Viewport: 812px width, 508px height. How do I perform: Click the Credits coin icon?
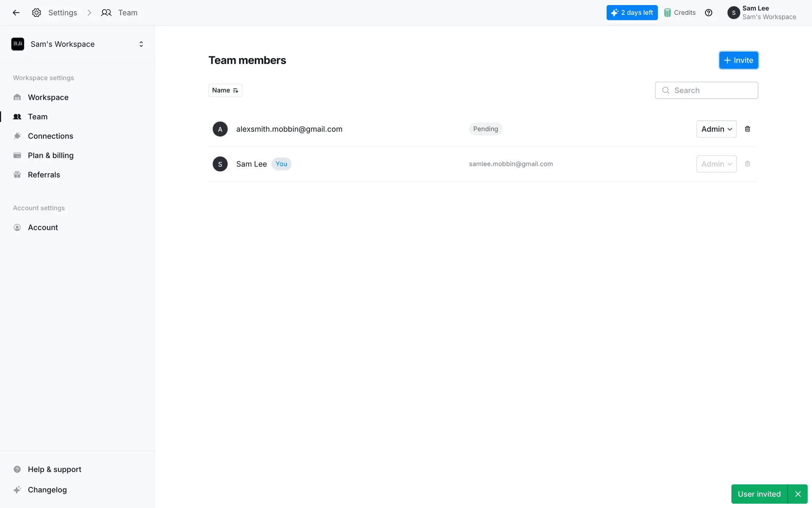coord(667,13)
